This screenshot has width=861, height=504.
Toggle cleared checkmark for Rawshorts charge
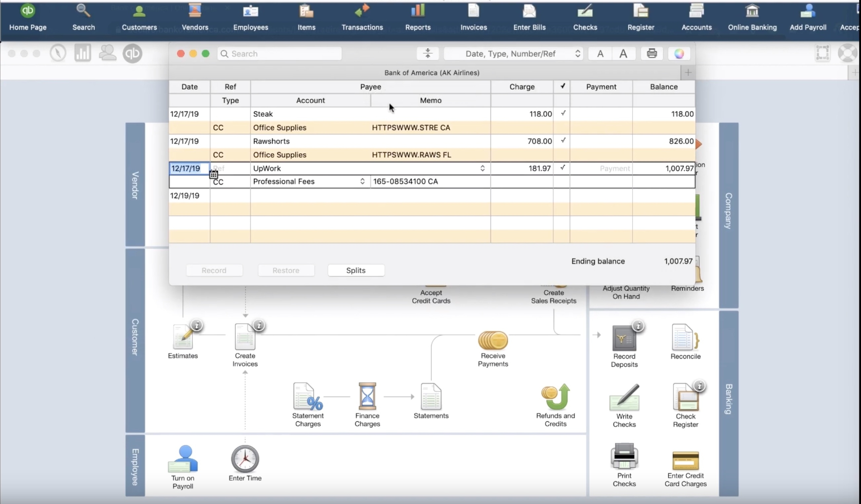click(563, 140)
